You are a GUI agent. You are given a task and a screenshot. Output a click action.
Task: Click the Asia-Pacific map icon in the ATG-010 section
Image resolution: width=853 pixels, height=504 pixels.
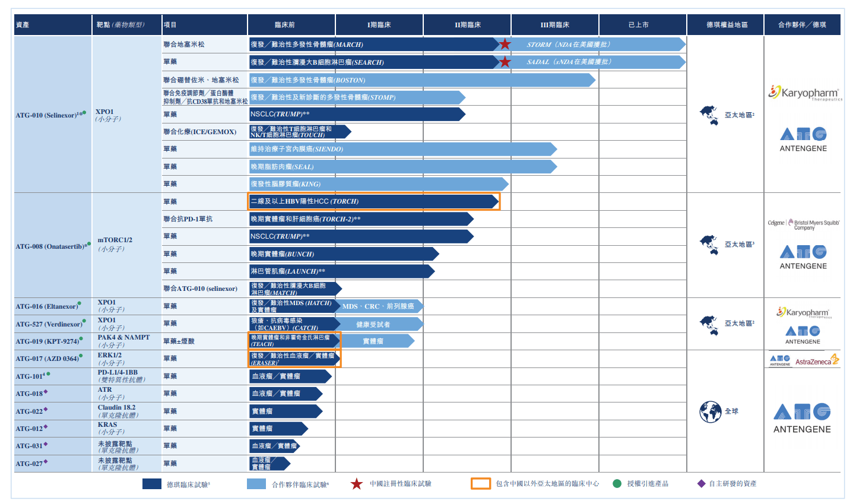[709, 115]
